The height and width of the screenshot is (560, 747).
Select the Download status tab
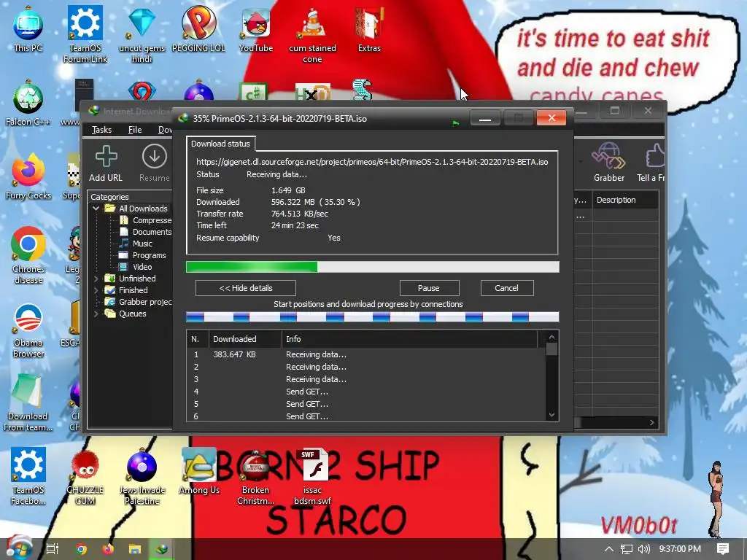tap(220, 144)
